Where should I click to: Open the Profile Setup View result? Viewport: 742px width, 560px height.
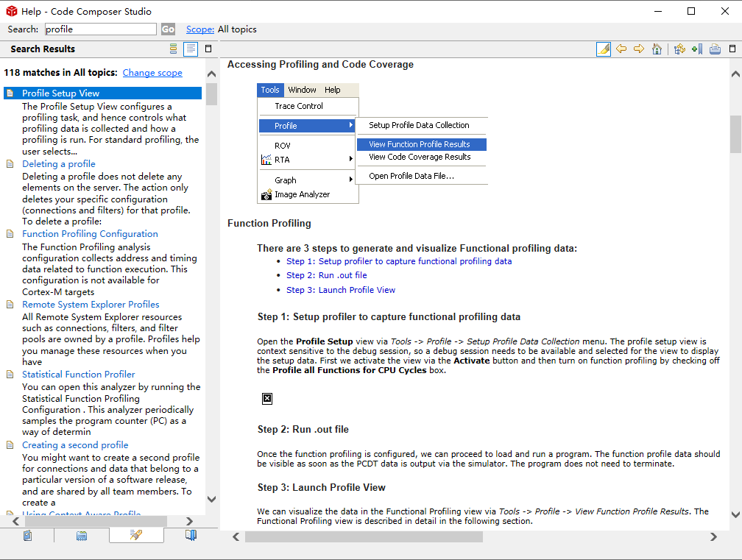(x=60, y=93)
